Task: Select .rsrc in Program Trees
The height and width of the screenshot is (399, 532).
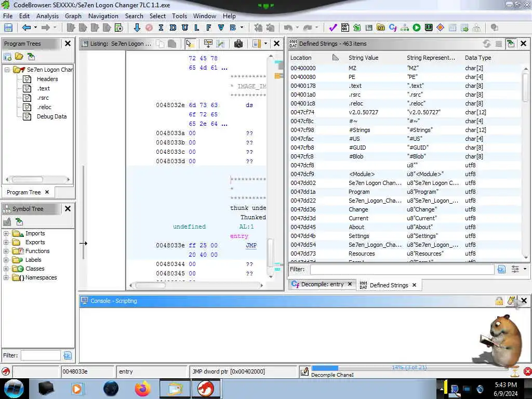Action: pyautogui.click(x=43, y=98)
